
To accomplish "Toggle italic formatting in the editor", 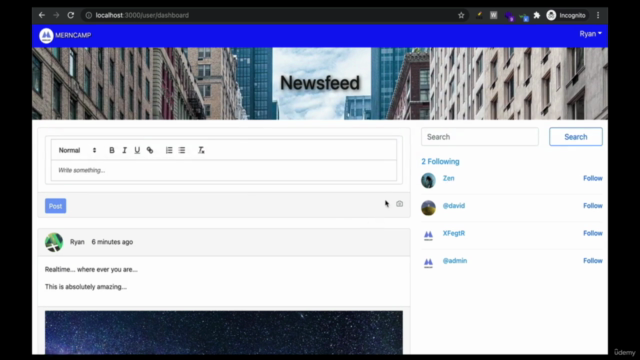I will tap(124, 150).
